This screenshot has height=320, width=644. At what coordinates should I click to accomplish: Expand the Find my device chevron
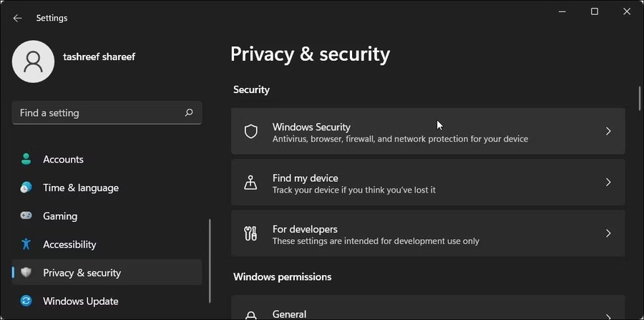[x=608, y=183]
